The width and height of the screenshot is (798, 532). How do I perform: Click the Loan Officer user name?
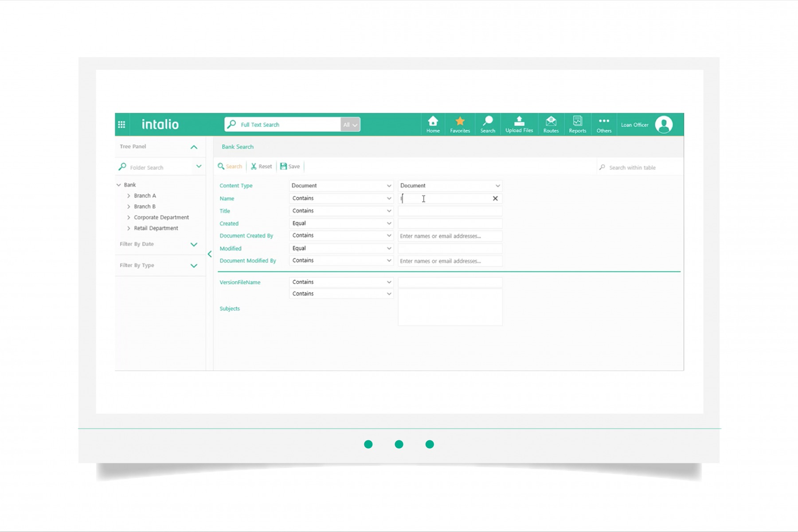pyautogui.click(x=634, y=125)
